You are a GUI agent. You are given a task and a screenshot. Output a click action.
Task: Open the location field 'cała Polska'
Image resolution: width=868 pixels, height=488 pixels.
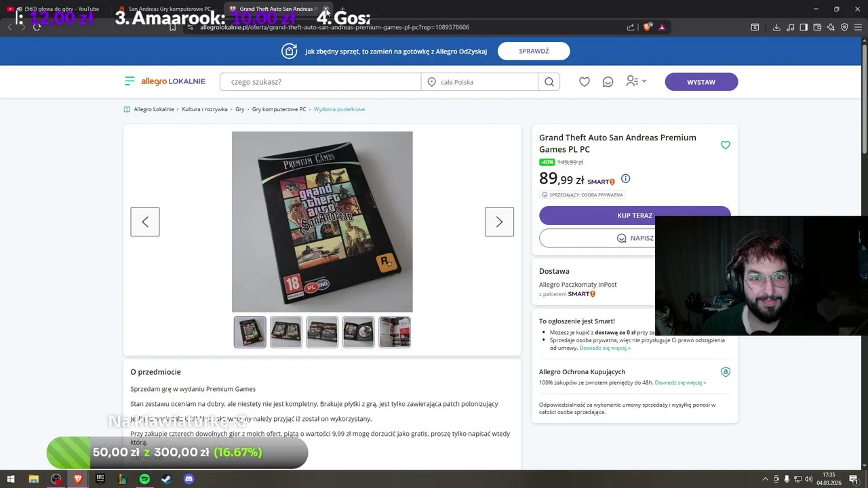coord(479,82)
